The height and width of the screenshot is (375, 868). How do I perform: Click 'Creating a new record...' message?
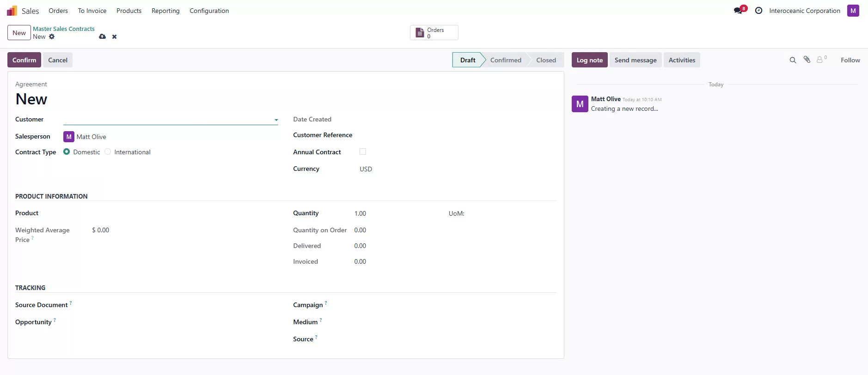point(624,109)
